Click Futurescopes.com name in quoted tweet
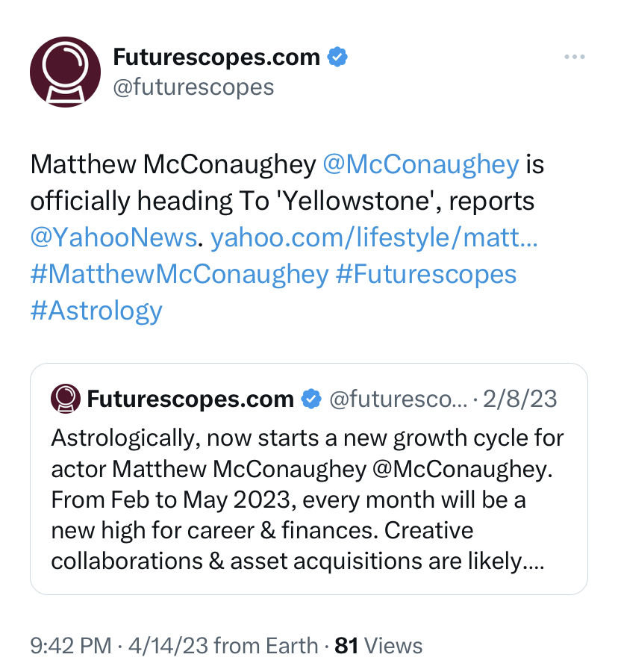This screenshot has width=618, height=672. (x=190, y=399)
